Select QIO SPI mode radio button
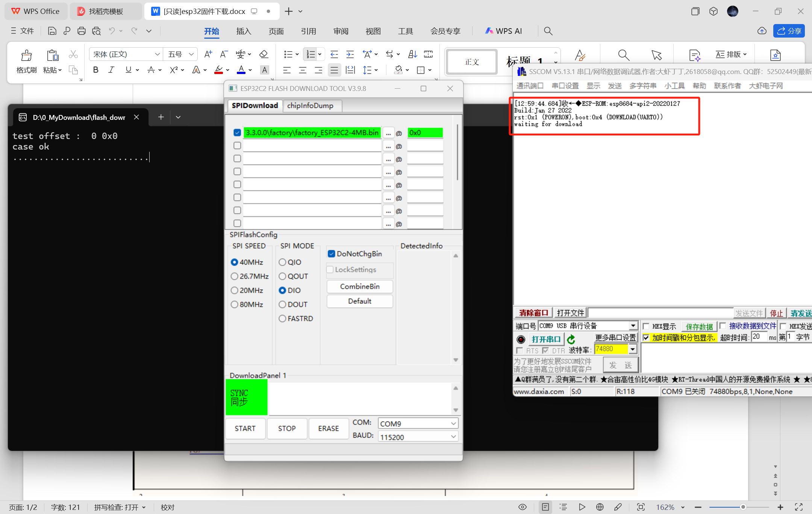The height and width of the screenshot is (514, 812). [x=282, y=262]
